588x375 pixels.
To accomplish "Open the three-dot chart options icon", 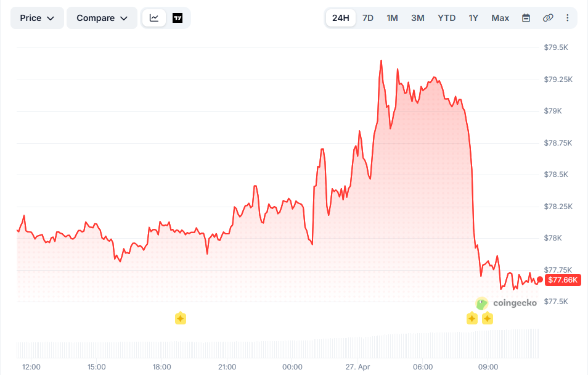I will coord(567,18).
